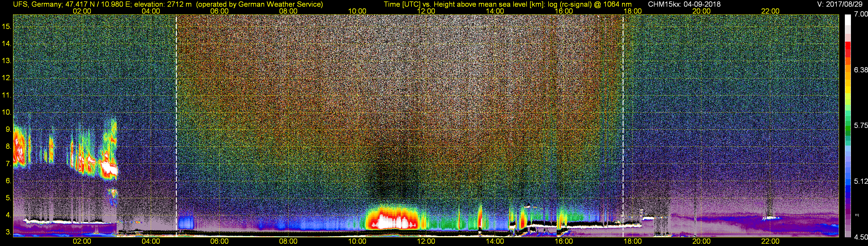Click the 06:00 label on the top time axis
Viewport: 868px width, 246px height.
(219, 11)
